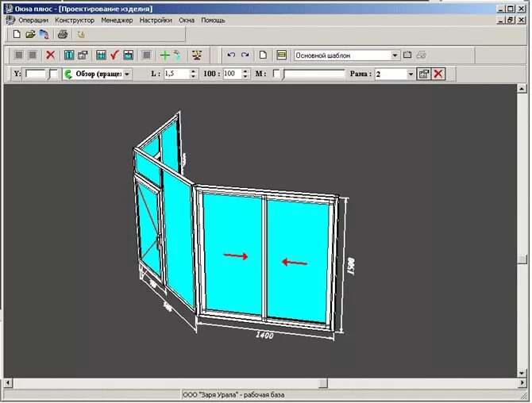Click the small angle input box beside Y field
Image resolution: width=532 pixels, height=403 pixels.
(x=54, y=74)
